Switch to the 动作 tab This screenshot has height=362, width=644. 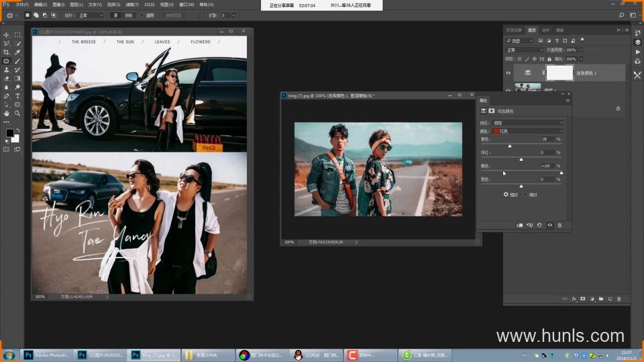[x=545, y=30]
